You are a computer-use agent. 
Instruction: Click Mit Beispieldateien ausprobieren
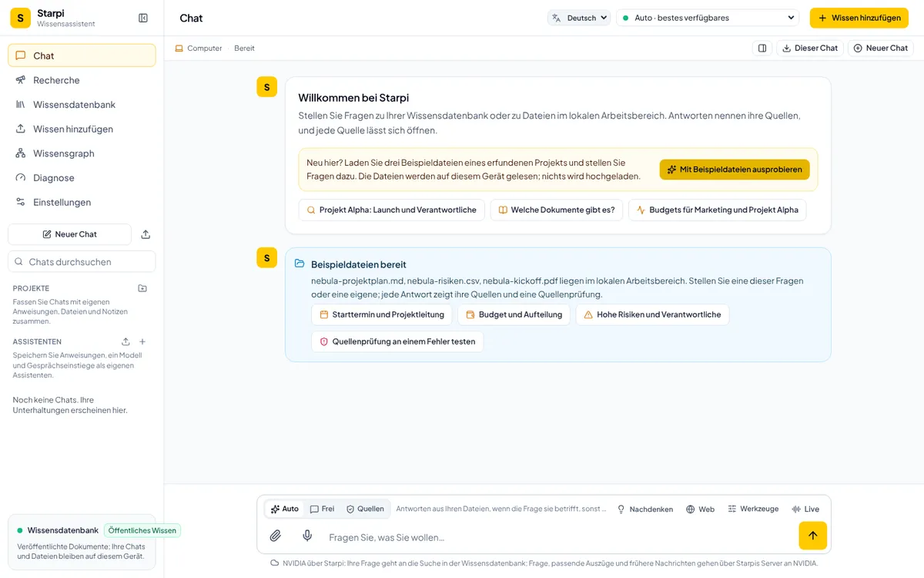point(735,170)
